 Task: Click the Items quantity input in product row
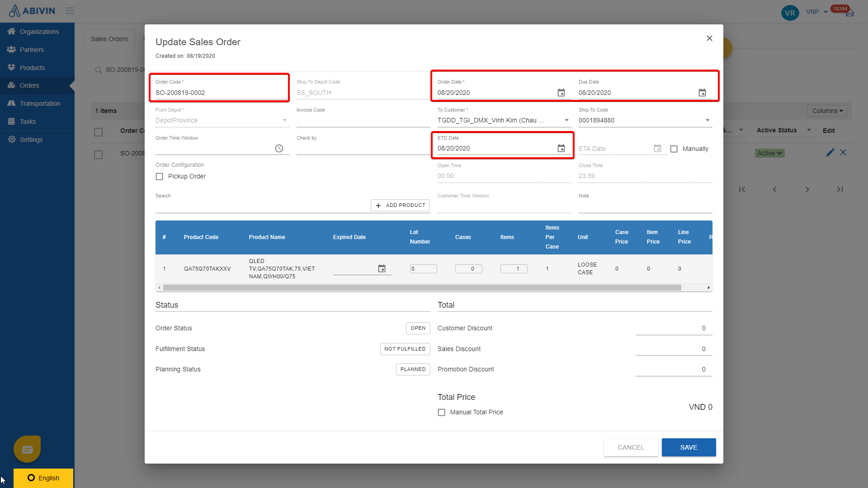(x=514, y=268)
